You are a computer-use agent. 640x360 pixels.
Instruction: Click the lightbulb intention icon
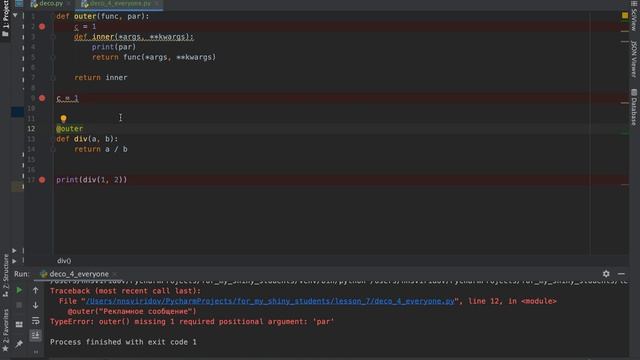point(63,118)
